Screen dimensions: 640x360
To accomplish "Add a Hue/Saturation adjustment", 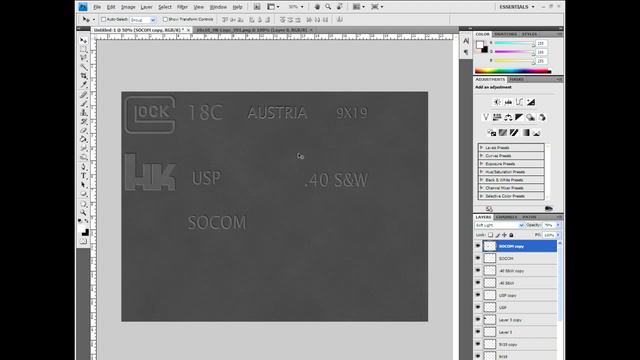I will coord(497,118).
